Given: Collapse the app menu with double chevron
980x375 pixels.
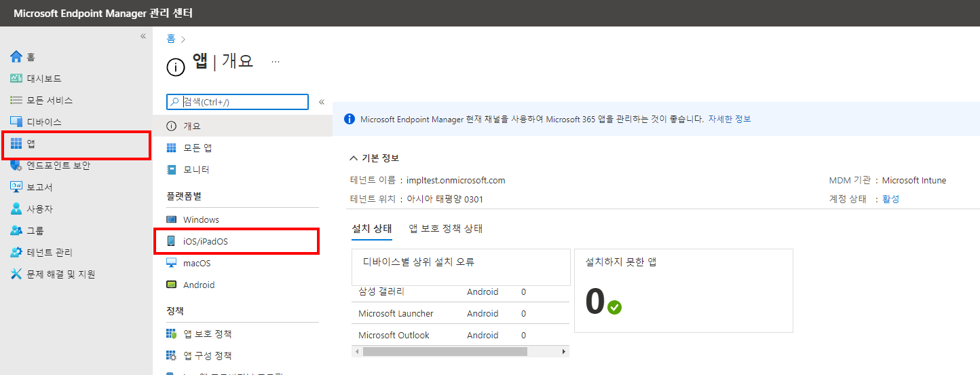Looking at the screenshot, I should (322, 102).
